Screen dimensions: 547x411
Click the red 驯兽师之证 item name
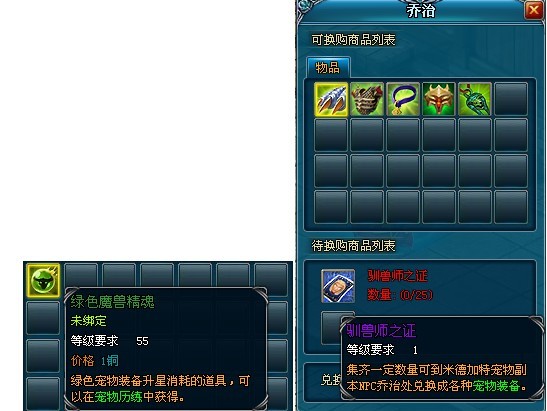397,276
